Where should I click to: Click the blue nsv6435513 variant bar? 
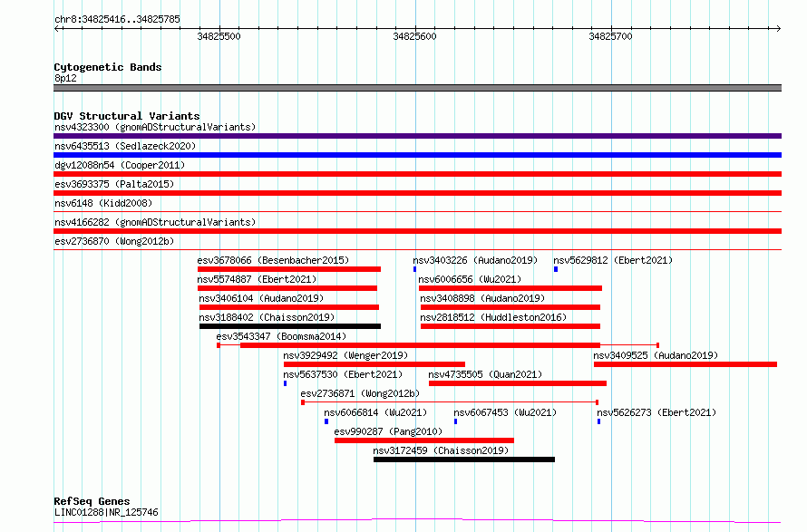(x=417, y=155)
